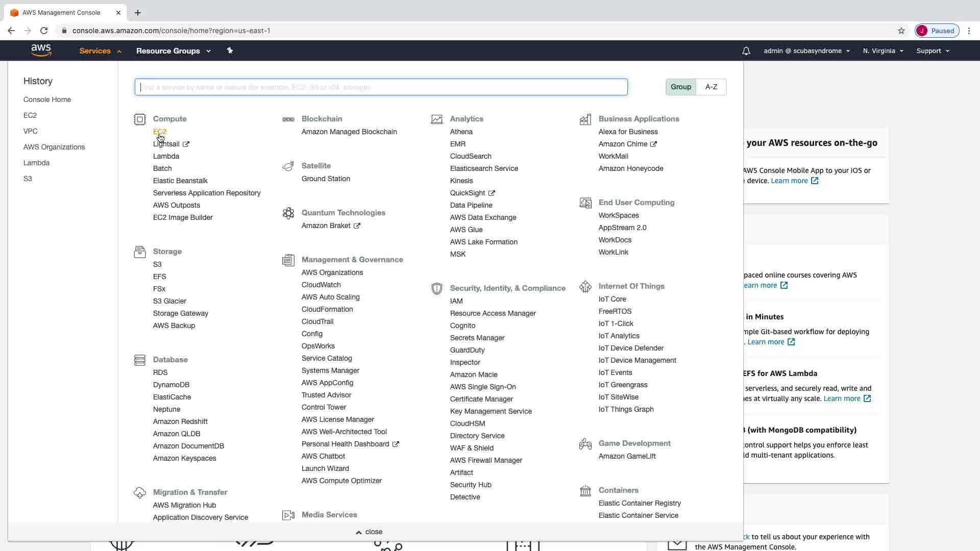Viewport: 980px width, 551px height.
Task: Expand the Resource Groups dropdown
Action: pos(173,51)
